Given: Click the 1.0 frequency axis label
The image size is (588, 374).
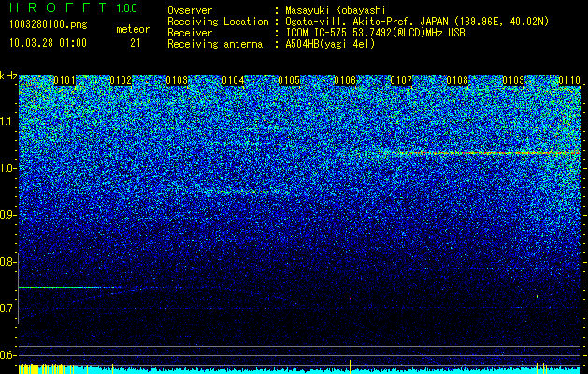Looking at the screenshot, I should coord(7,168).
